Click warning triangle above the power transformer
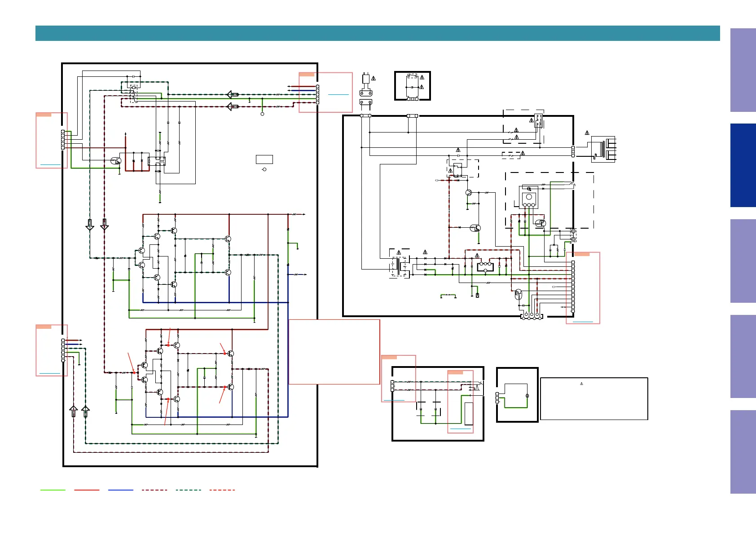The image size is (756, 535). (x=587, y=133)
